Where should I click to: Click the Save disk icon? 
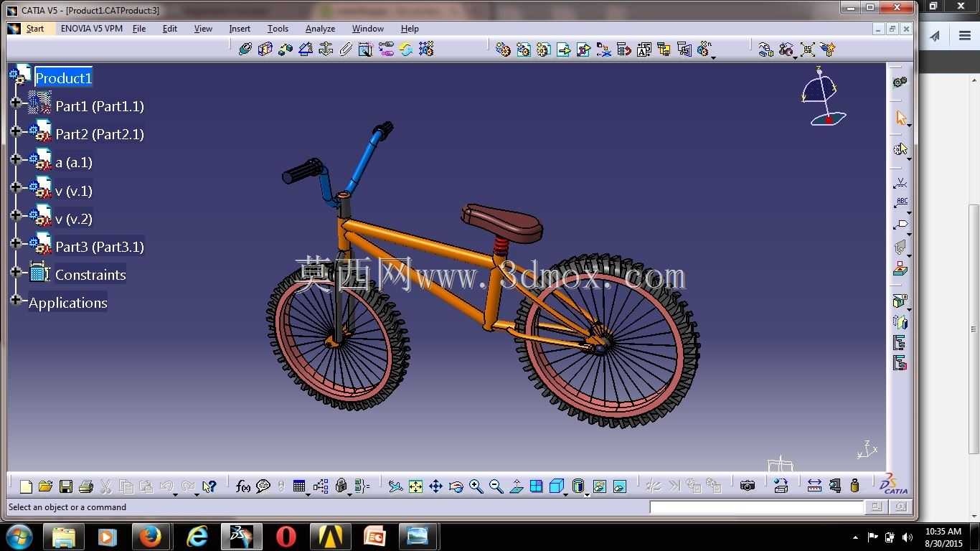coord(66,486)
